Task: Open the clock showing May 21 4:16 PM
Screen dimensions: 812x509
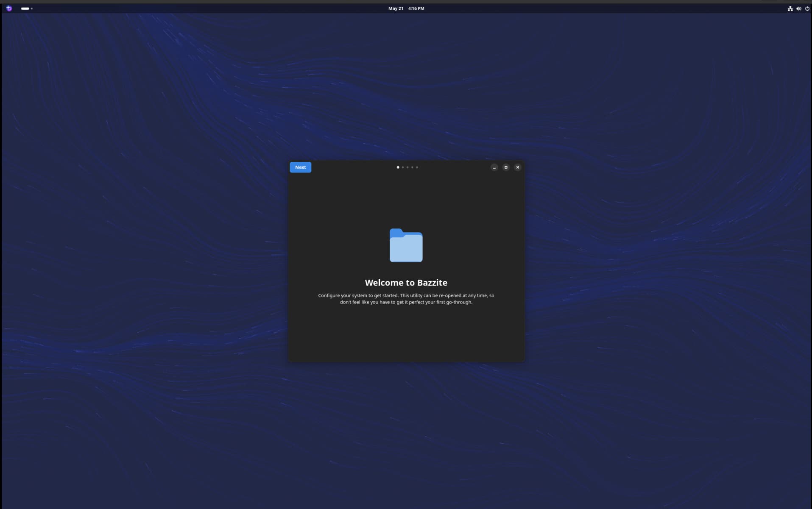Action: (406, 8)
